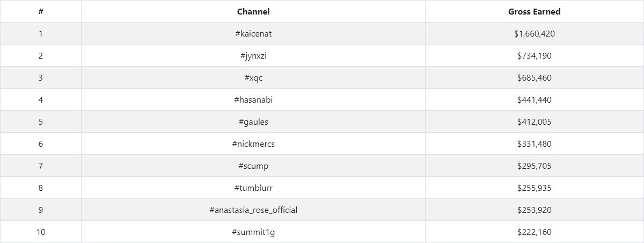Select the $1,660,420 earnings cell

pos(534,34)
